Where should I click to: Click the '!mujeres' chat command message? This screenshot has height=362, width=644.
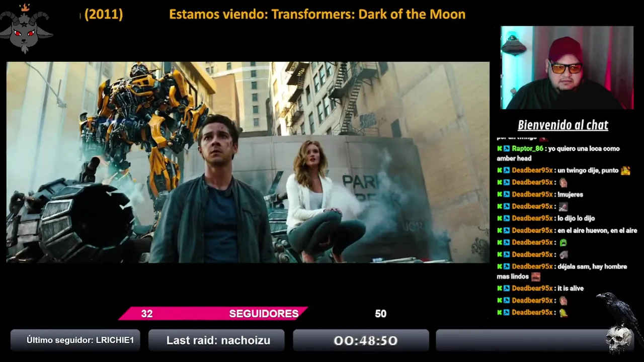(x=570, y=195)
